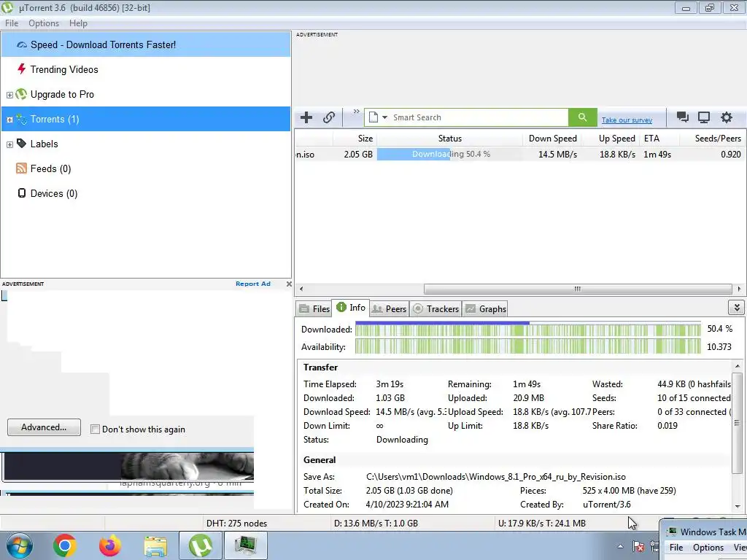Select Speed - Download Torrents Faster item
747x560 pixels.
(146, 44)
